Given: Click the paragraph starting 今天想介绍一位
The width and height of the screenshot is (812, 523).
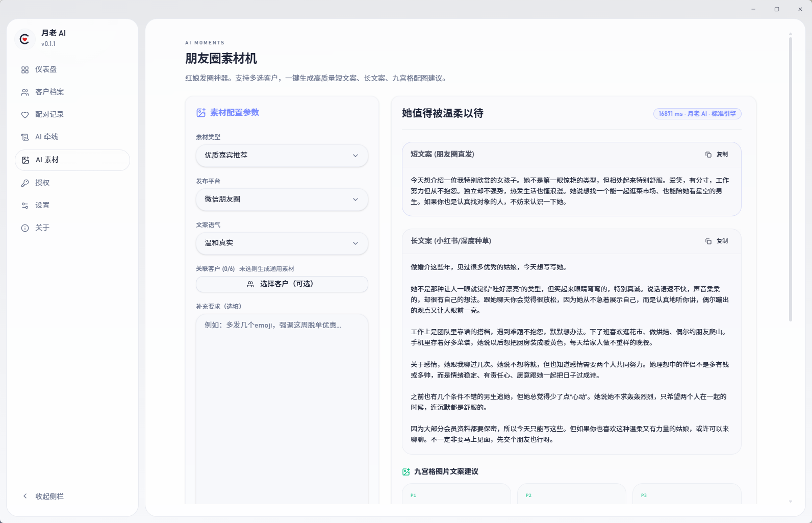Looking at the screenshot, I should [570, 191].
